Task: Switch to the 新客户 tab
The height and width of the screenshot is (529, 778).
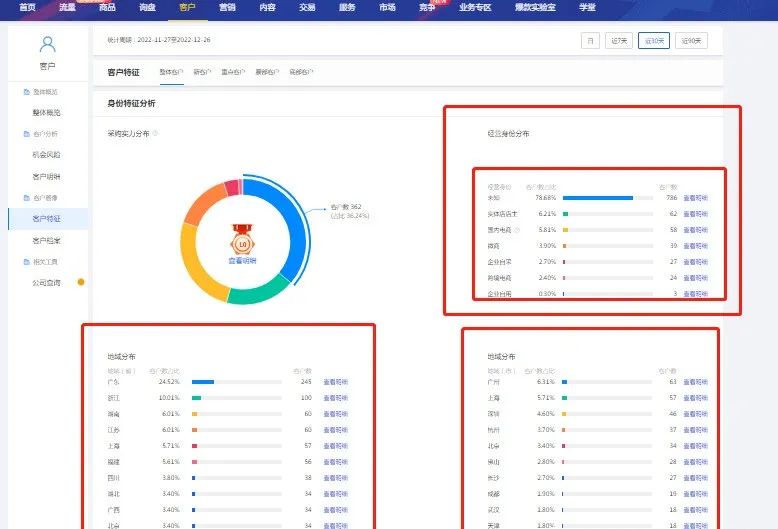Action: (x=202, y=72)
